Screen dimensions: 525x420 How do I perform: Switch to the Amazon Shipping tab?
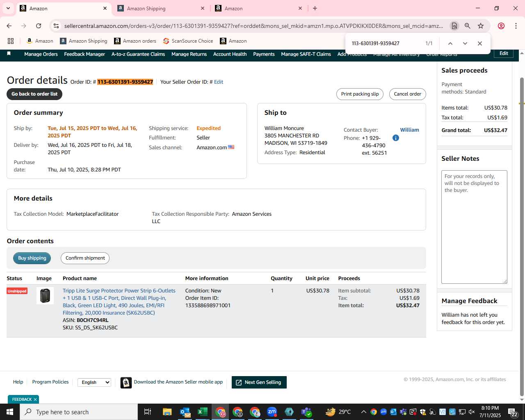[161, 8]
